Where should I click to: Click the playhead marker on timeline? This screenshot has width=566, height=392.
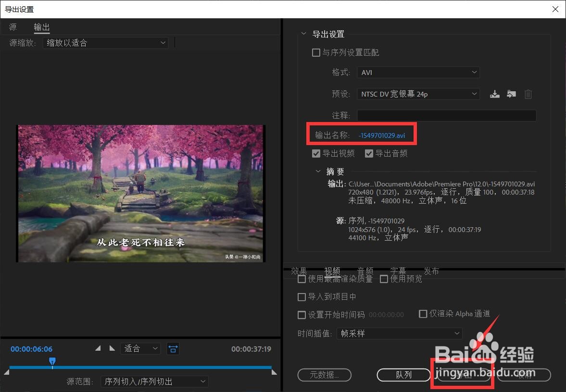click(x=52, y=361)
